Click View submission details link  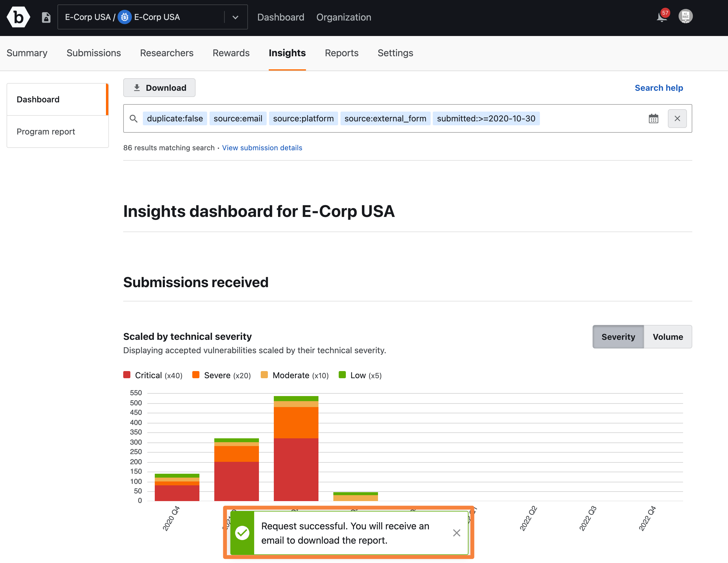pos(262,147)
